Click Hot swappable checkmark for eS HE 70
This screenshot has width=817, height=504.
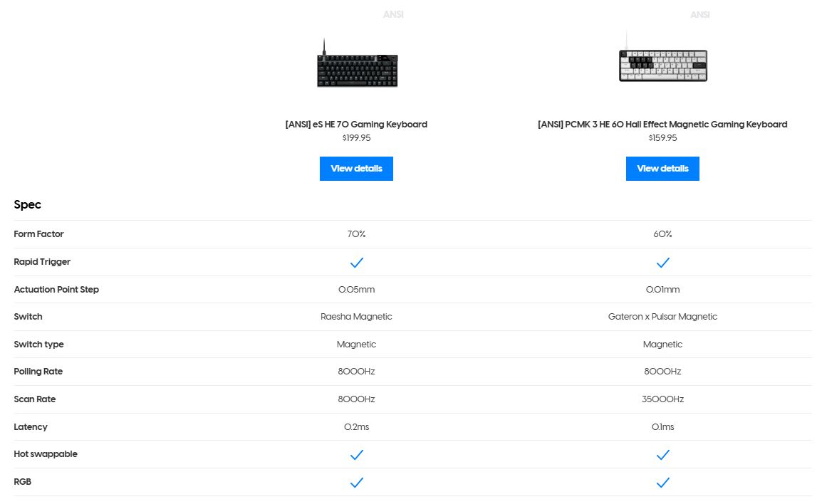coord(357,454)
